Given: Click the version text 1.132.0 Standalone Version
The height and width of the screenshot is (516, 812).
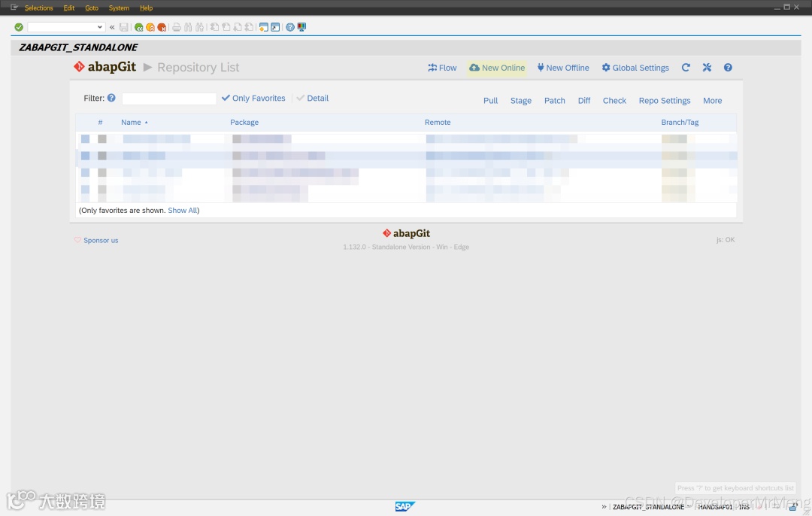Looking at the screenshot, I should point(406,247).
